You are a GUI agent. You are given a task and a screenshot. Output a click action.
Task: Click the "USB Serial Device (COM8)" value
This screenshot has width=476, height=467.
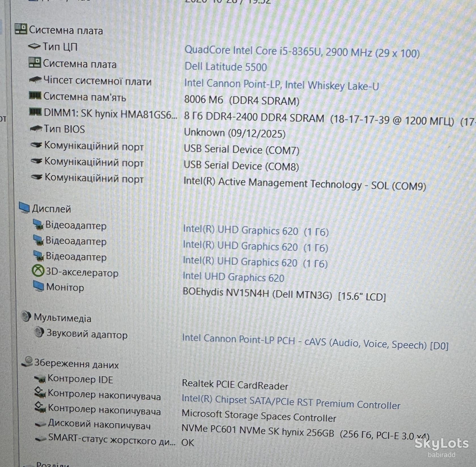(241, 166)
